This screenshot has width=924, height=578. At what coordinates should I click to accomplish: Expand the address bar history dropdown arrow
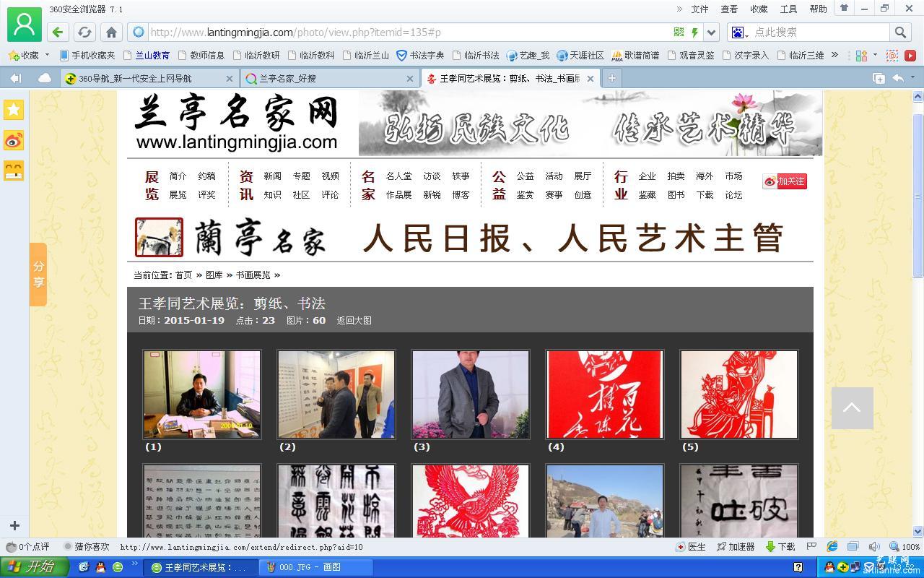[712, 32]
